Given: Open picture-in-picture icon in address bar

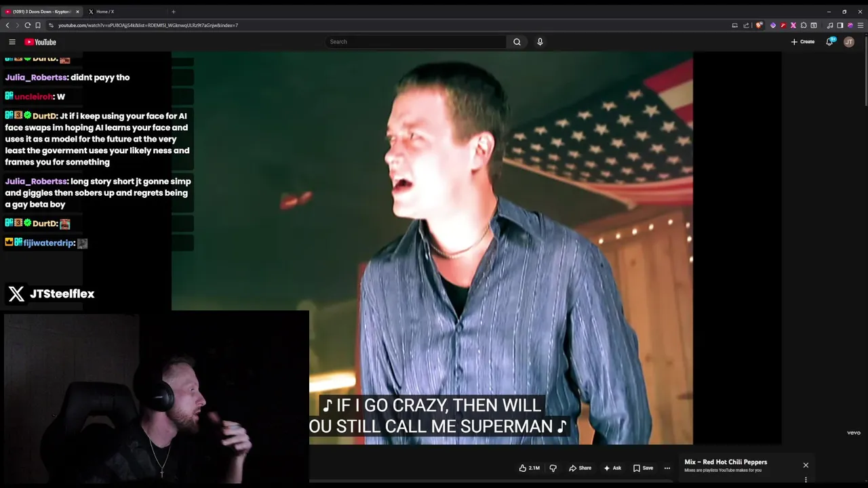Looking at the screenshot, I should tap(734, 25).
